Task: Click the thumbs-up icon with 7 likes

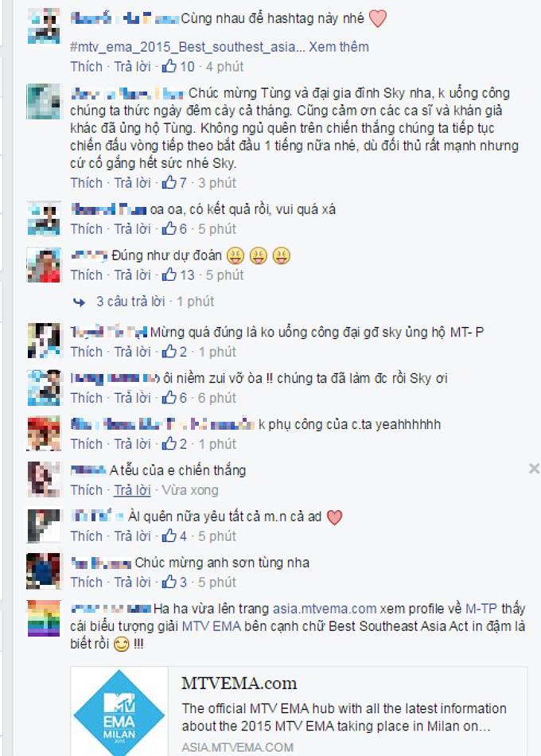Action: [169, 182]
